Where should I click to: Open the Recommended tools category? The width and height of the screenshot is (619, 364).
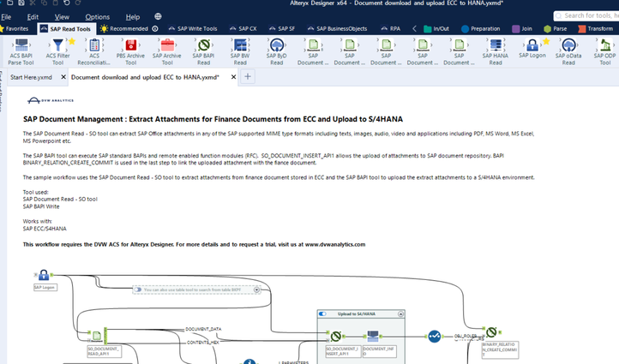tap(125, 28)
